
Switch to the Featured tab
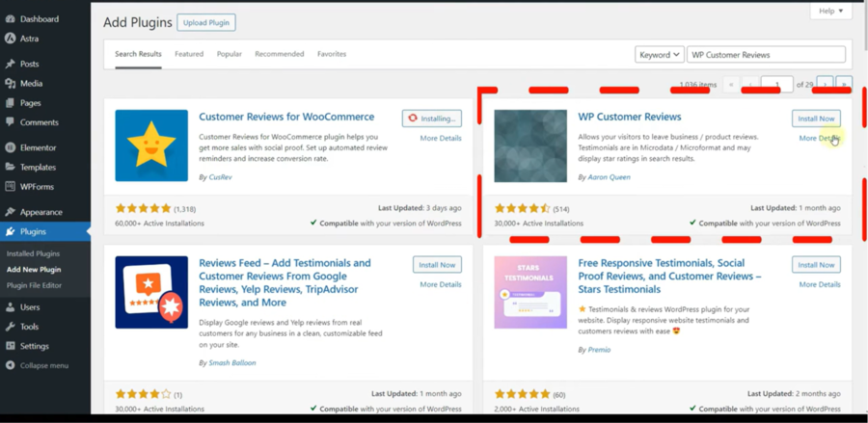coord(189,54)
